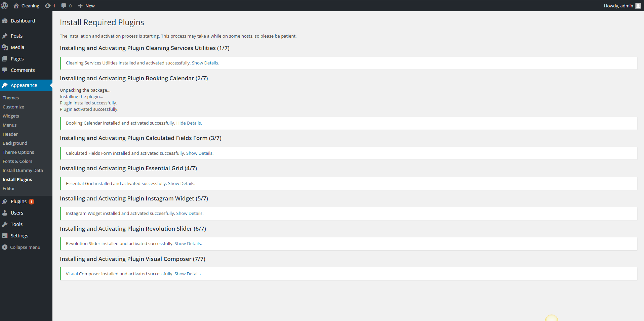
Task: Click the Booking Calendar (2/7) heading
Action: tap(134, 78)
